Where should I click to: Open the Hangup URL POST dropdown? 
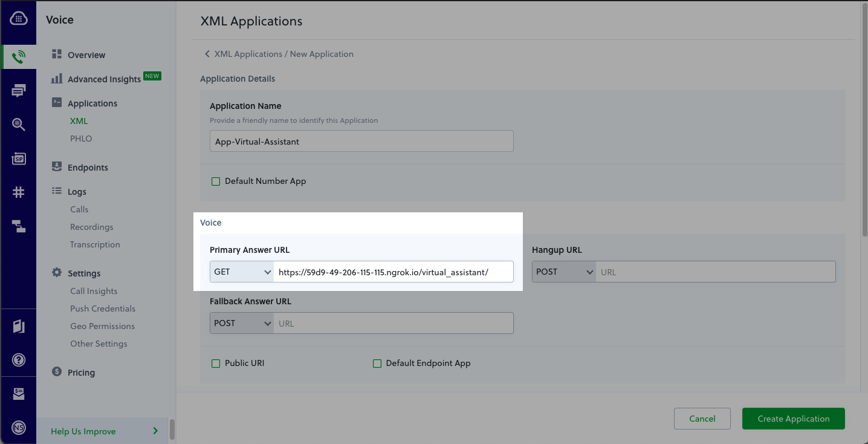tap(563, 272)
